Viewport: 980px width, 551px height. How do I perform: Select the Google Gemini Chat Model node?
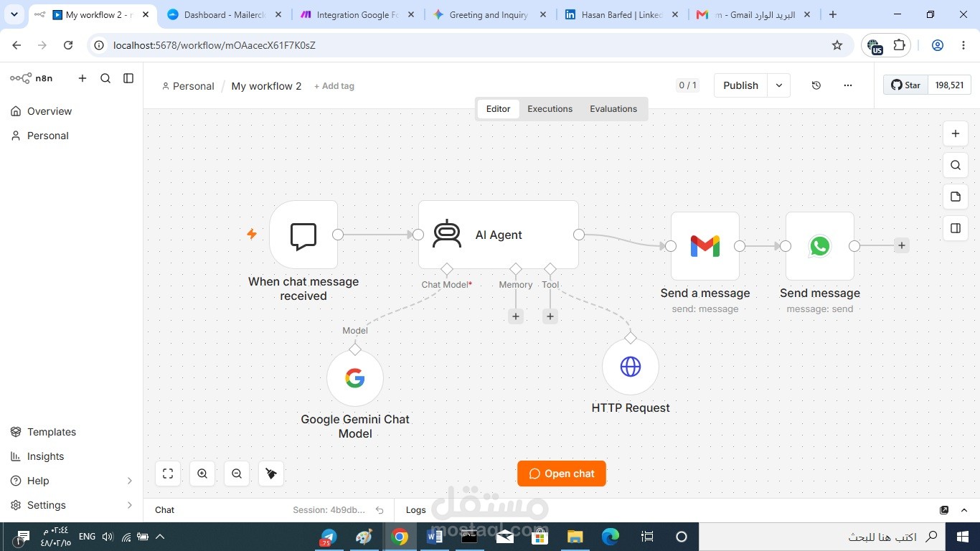tap(355, 378)
